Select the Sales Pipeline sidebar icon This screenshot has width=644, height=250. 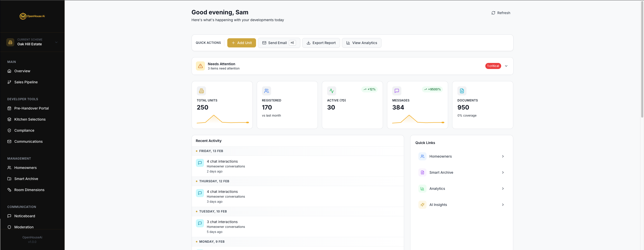pos(9,82)
